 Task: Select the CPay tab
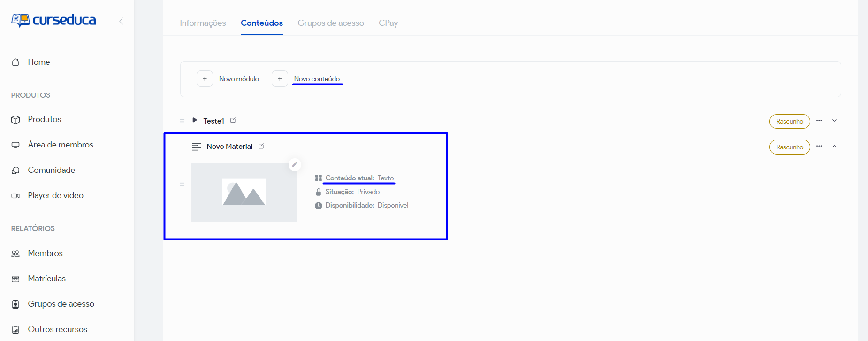click(x=388, y=23)
